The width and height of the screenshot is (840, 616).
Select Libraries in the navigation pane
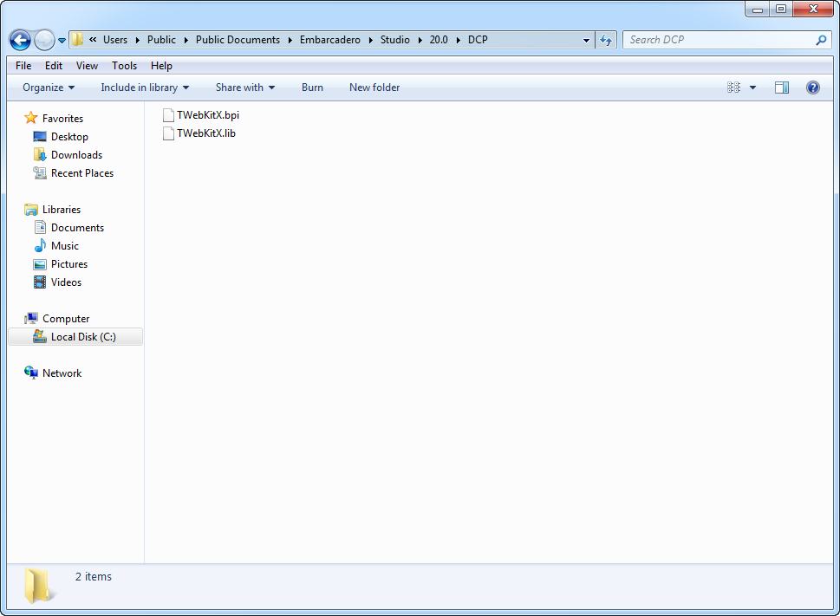(x=62, y=210)
